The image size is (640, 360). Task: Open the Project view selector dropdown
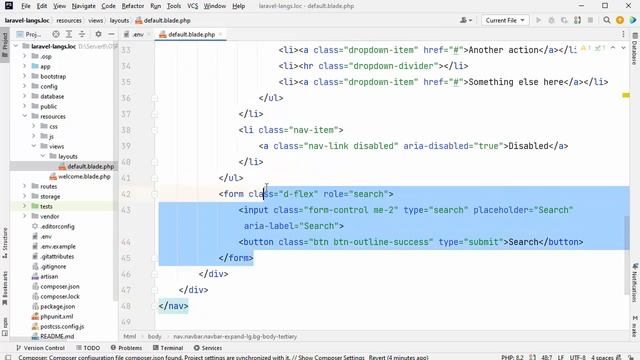pos(29,34)
